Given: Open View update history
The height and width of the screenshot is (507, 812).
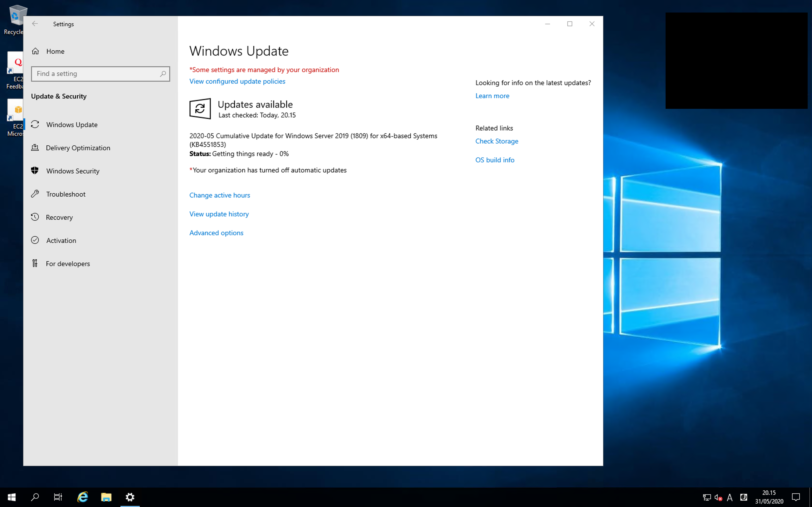Looking at the screenshot, I should 219,214.
